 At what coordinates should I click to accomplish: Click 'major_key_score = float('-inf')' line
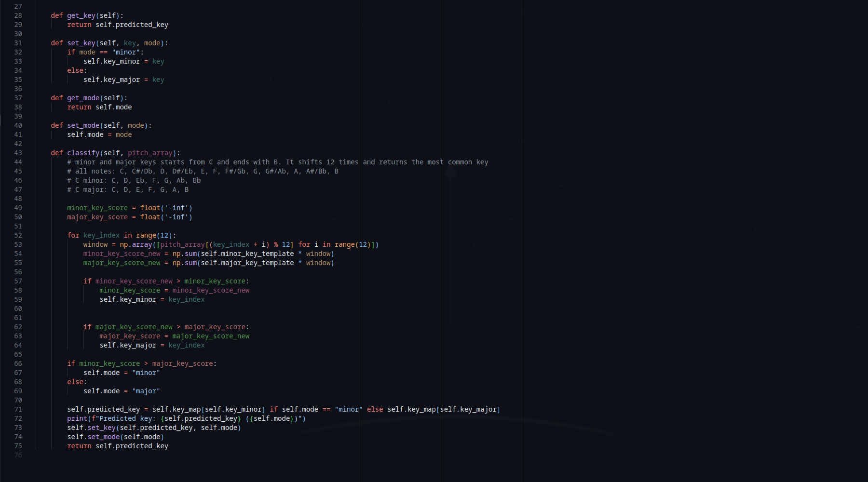tap(130, 217)
